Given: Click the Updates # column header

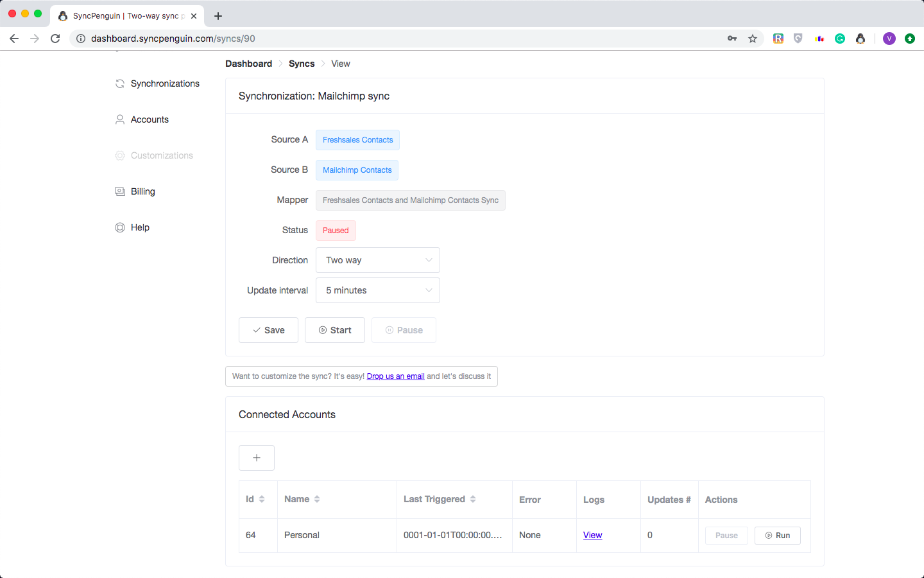Looking at the screenshot, I should click(x=669, y=500).
